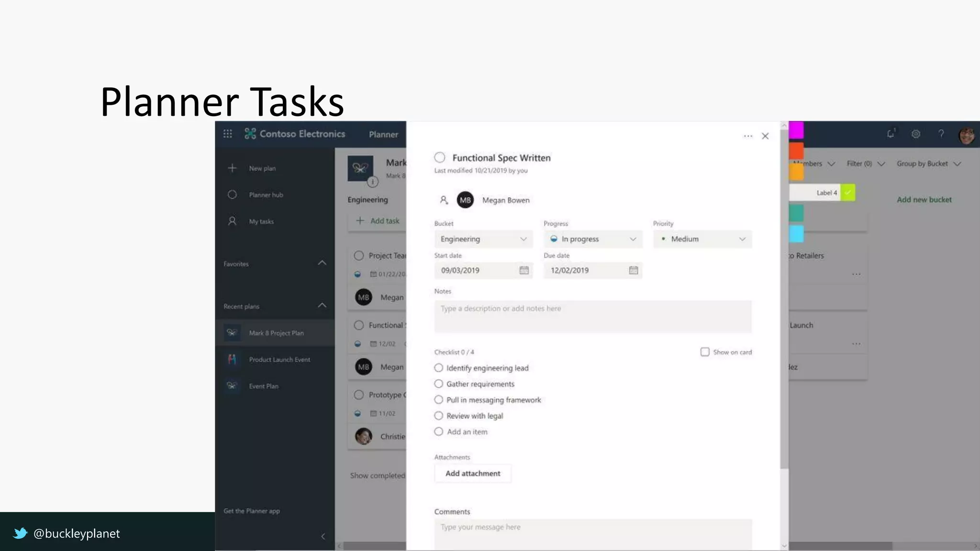Open Event Plan in recent plans
This screenshot has width=980, height=551.
(x=263, y=386)
